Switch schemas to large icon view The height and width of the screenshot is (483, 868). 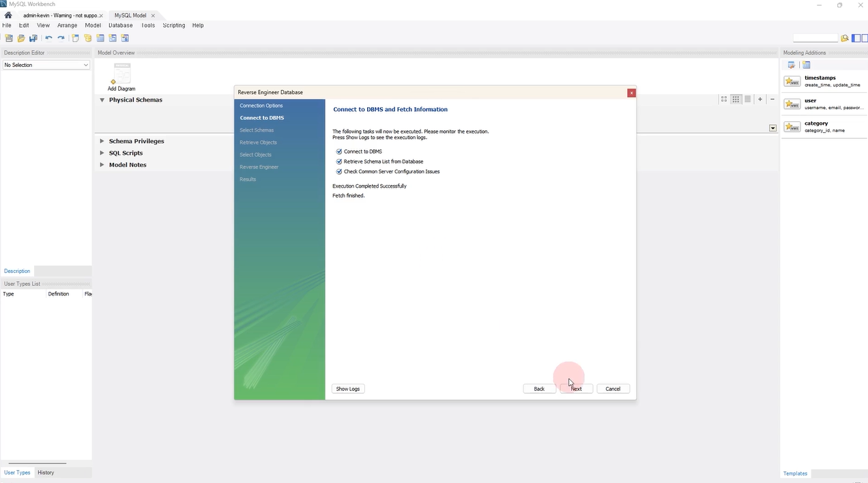[724, 99]
